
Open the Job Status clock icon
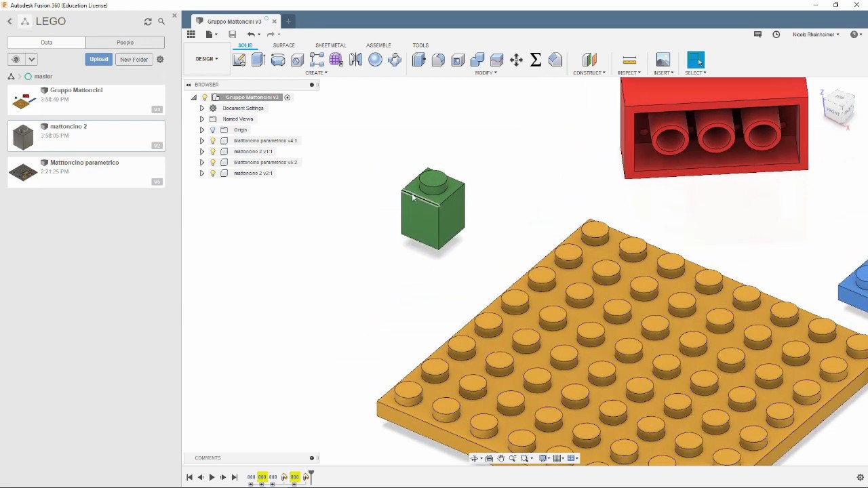(776, 34)
